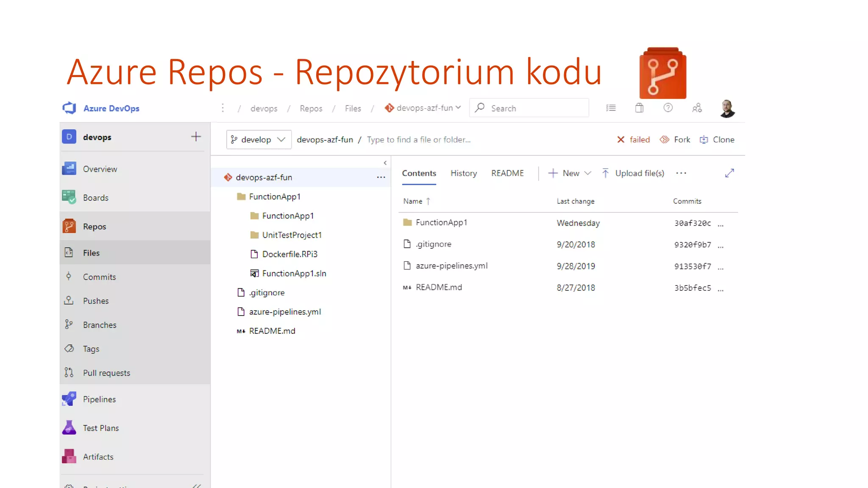Image resolution: width=868 pixels, height=488 pixels.
Task: Open the devops-azf-fun repository picker in breadcrumb
Action: 423,108
